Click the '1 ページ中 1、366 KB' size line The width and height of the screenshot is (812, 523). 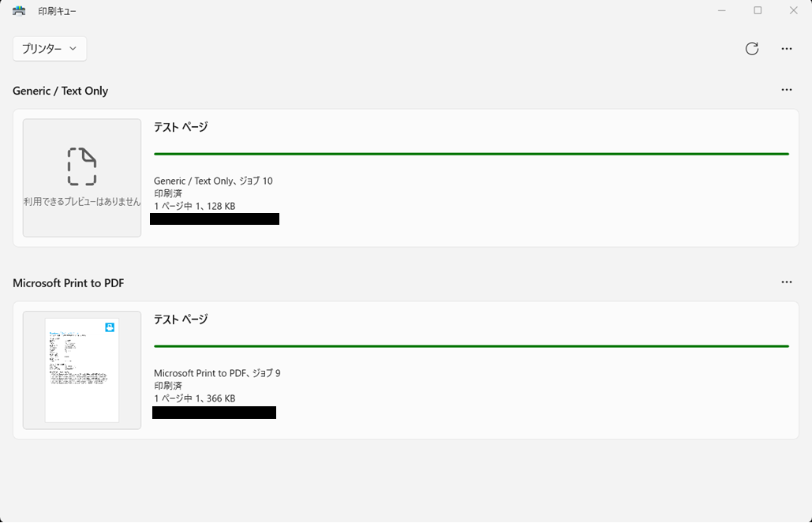[194, 399]
